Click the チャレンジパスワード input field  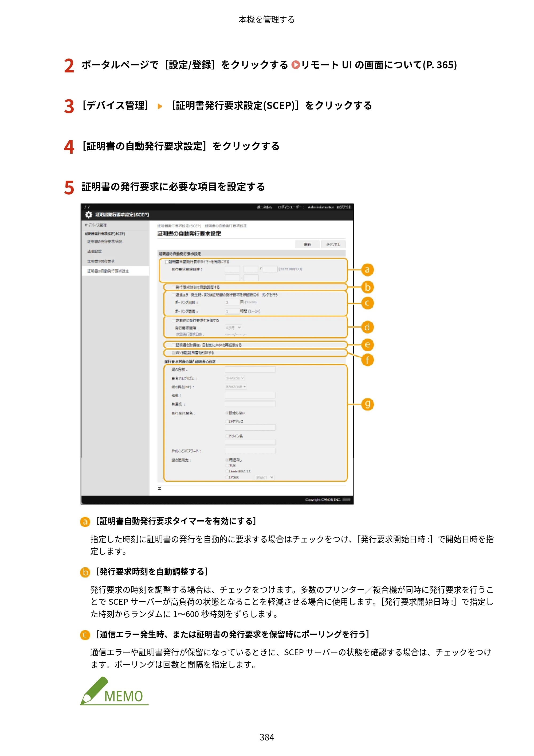point(250,451)
